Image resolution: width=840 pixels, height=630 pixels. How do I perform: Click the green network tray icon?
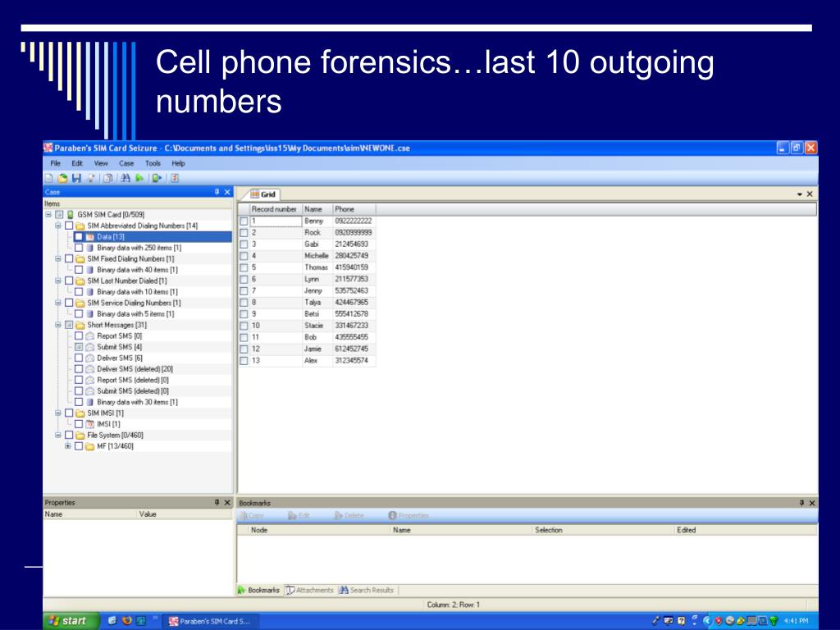pyautogui.click(x=774, y=621)
